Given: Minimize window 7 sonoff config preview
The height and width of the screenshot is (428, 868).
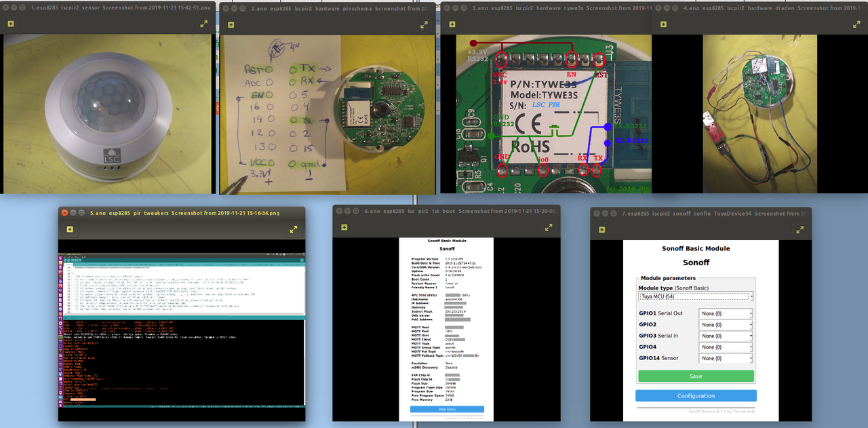Looking at the screenshot, I should pos(605,212).
